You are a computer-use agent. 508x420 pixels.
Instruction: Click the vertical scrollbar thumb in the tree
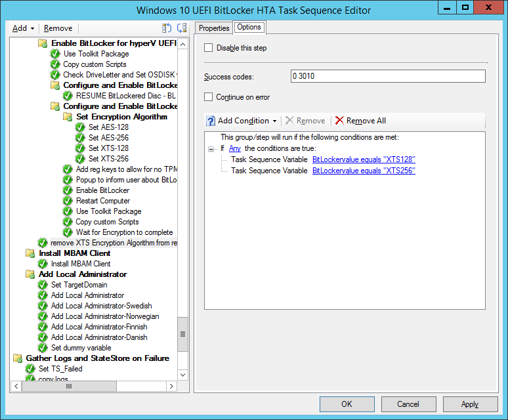click(182, 334)
